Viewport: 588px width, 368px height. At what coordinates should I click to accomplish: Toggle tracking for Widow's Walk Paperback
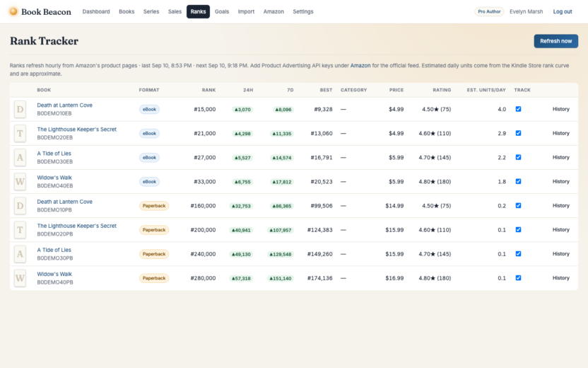[x=518, y=278]
